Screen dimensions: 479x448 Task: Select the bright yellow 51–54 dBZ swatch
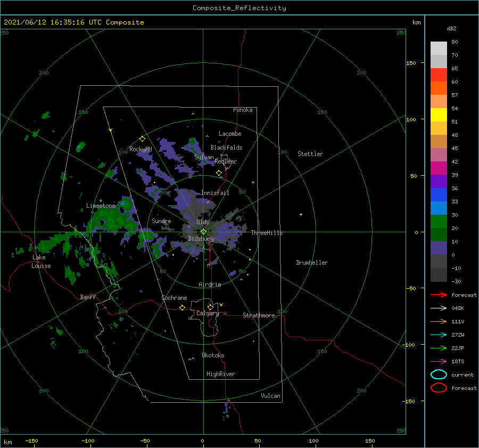(x=439, y=115)
